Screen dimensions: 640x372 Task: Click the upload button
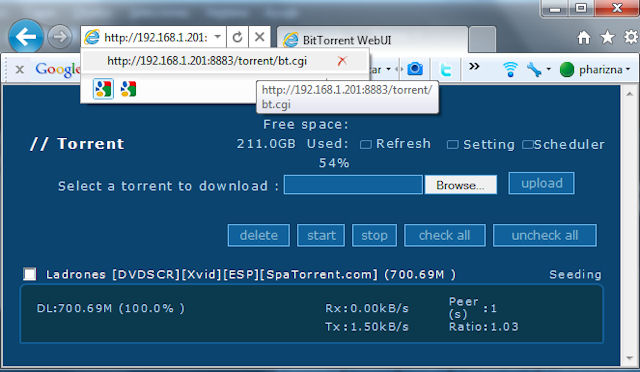[x=542, y=183]
